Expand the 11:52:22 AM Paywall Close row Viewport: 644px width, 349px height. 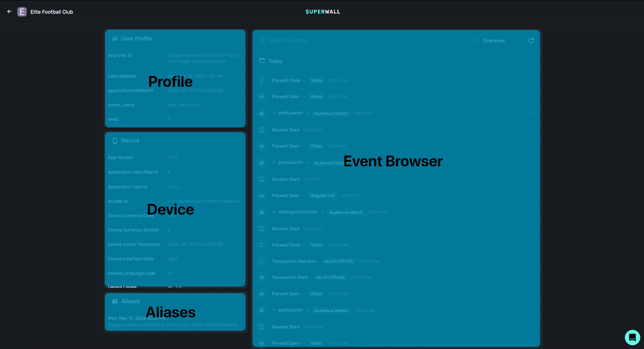point(534,245)
